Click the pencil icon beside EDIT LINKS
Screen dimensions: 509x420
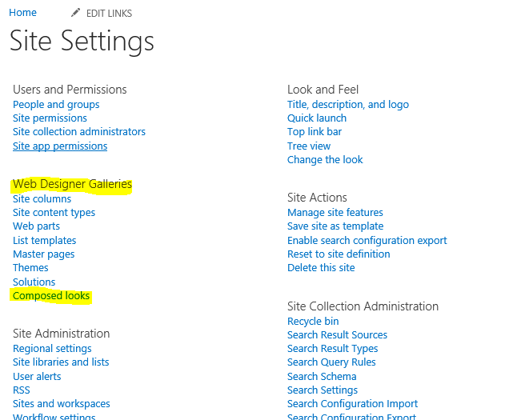[x=75, y=13]
